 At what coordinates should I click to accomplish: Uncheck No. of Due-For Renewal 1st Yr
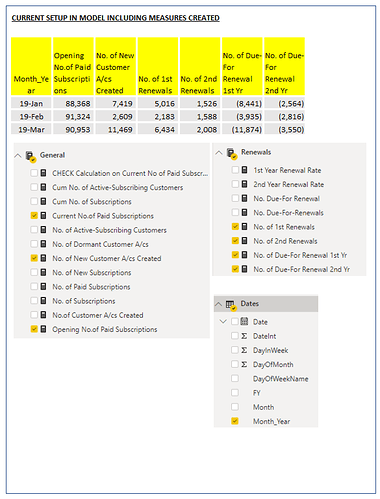tap(235, 255)
